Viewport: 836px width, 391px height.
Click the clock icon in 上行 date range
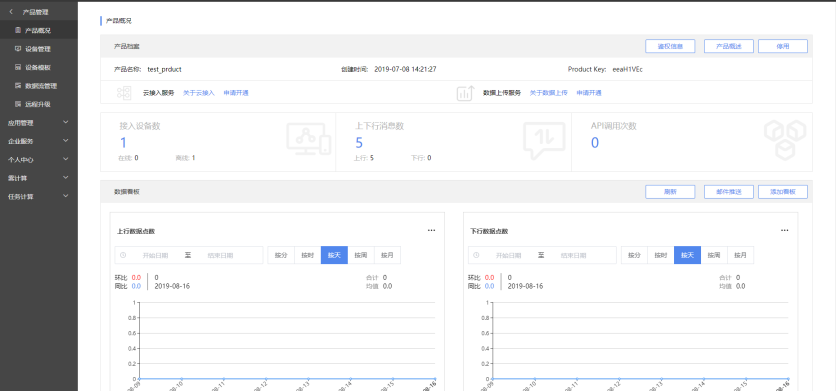pyautogui.click(x=123, y=255)
